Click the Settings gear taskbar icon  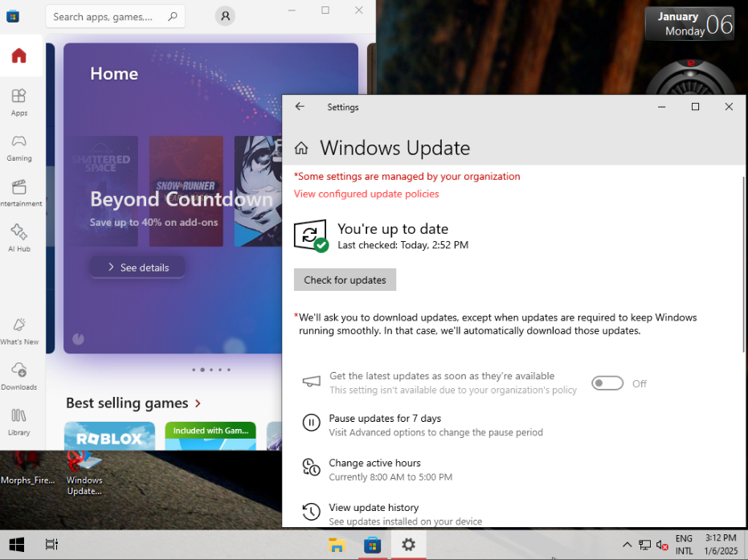[408, 545]
